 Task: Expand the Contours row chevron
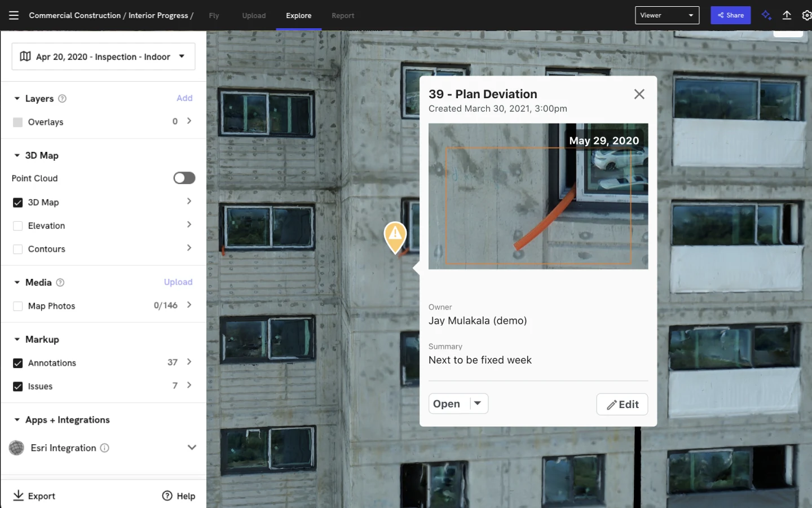pyautogui.click(x=189, y=248)
